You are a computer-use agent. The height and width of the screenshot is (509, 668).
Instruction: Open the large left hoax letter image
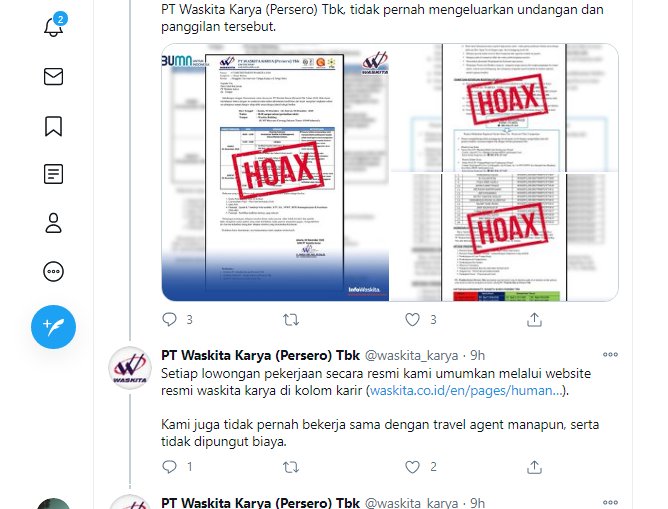point(275,173)
